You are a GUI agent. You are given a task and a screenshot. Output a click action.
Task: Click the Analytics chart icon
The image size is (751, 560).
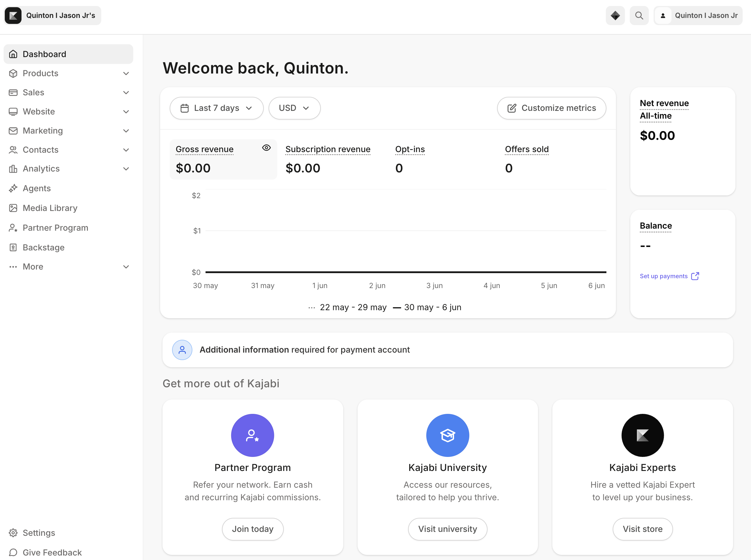coord(13,169)
